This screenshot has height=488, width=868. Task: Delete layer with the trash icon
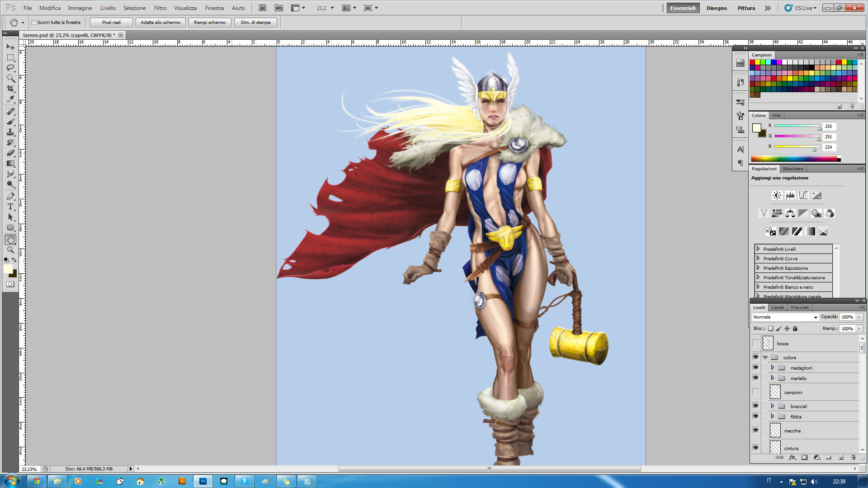[853, 457]
